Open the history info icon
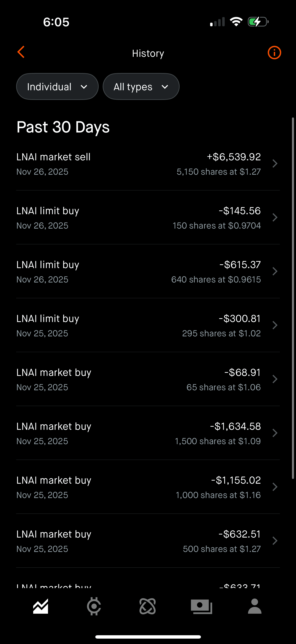This screenshot has width=296, height=644. (274, 53)
